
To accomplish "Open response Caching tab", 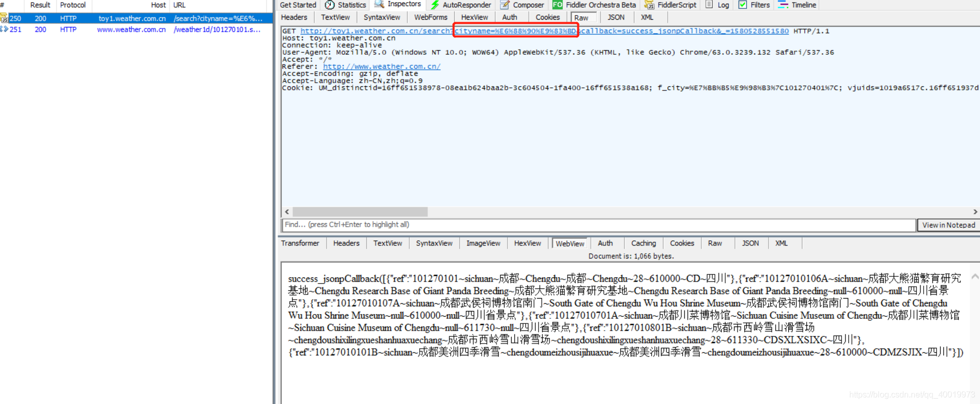I will click(644, 243).
